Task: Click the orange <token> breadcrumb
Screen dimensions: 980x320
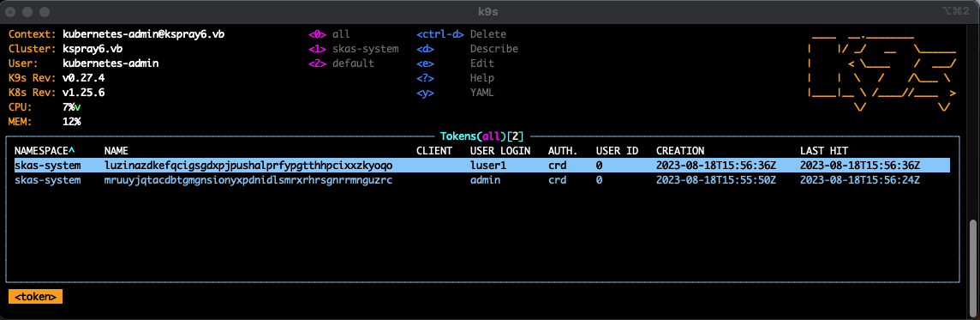Action: (x=36, y=297)
